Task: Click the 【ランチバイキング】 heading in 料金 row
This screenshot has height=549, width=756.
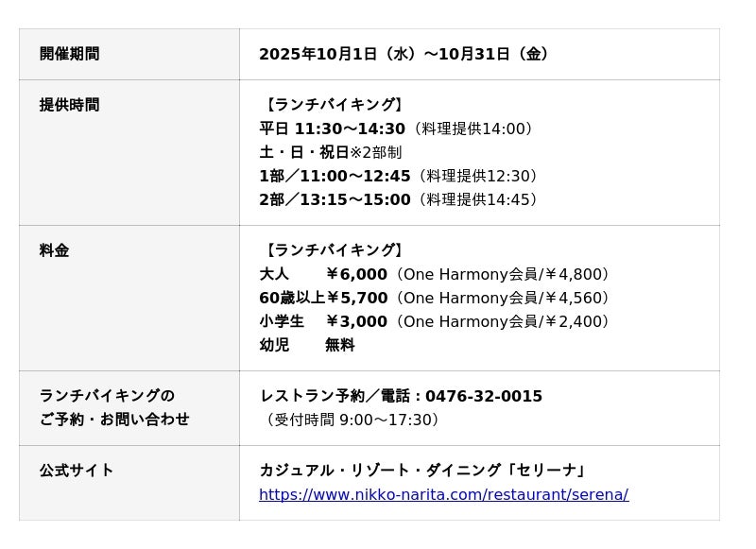Action: tap(334, 250)
